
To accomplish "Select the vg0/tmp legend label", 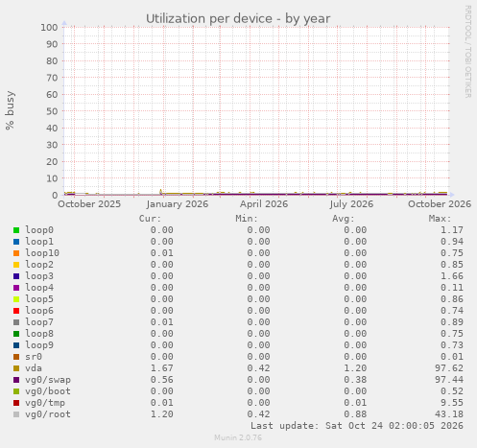I will coord(45,403).
